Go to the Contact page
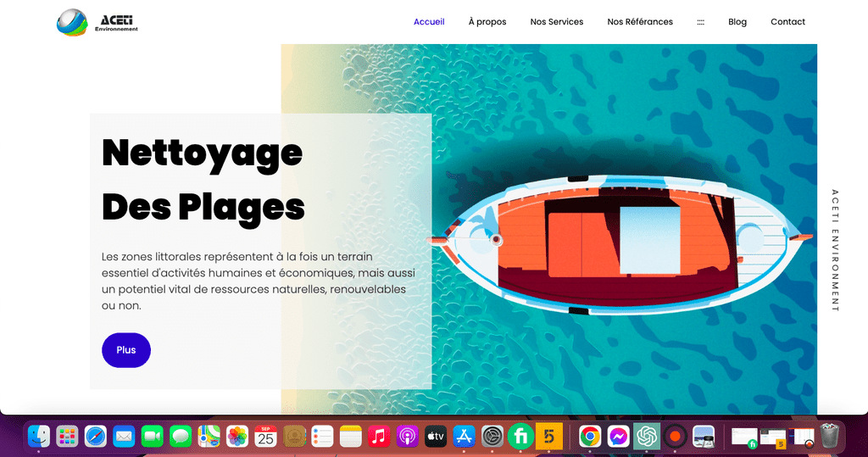 click(787, 21)
